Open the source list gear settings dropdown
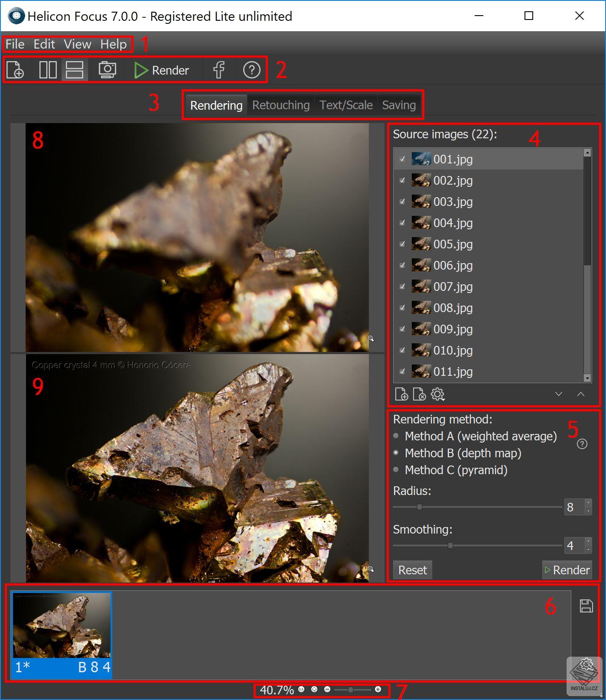 (438, 394)
